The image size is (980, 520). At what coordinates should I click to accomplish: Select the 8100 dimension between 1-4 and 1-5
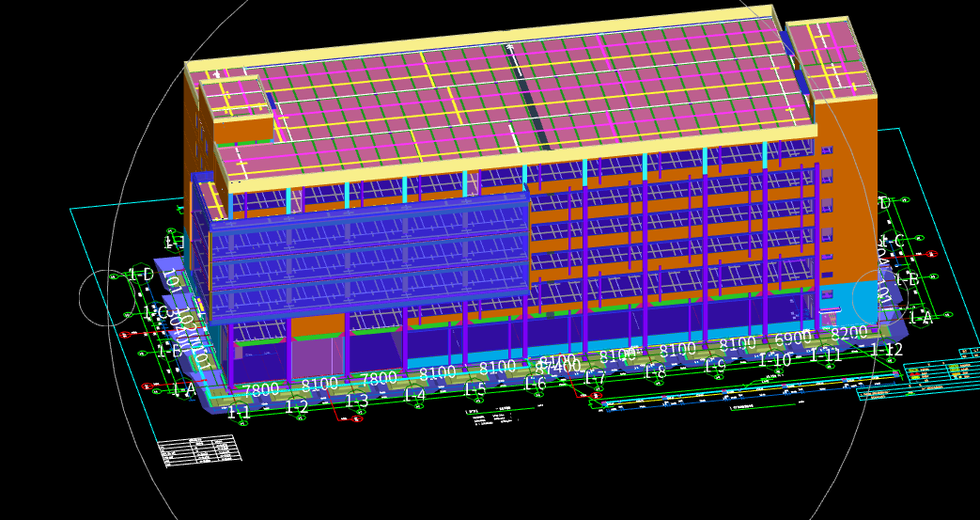(438, 373)
